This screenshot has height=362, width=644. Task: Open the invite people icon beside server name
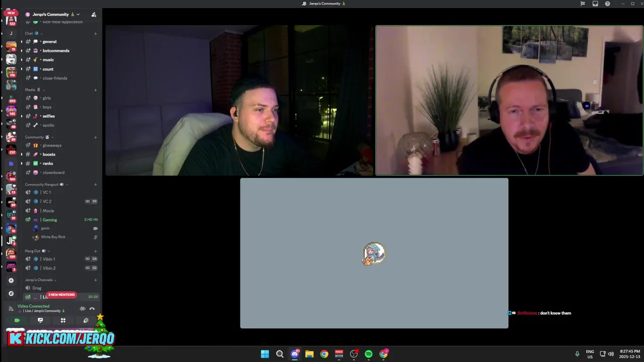click(94, 15)
